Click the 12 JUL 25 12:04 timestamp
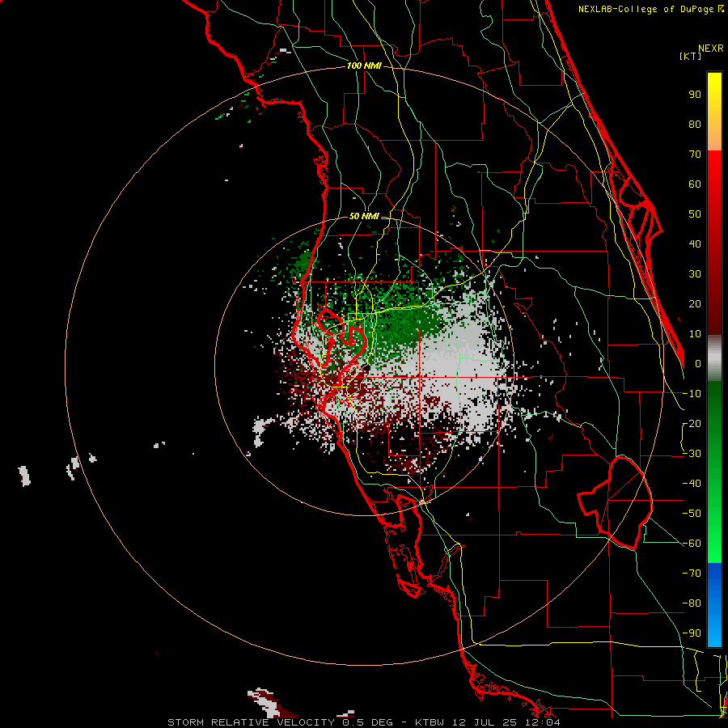 tap(506, 722)
